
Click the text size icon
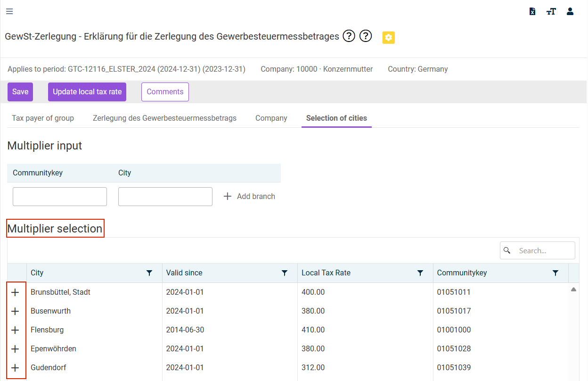pos(551,12)
